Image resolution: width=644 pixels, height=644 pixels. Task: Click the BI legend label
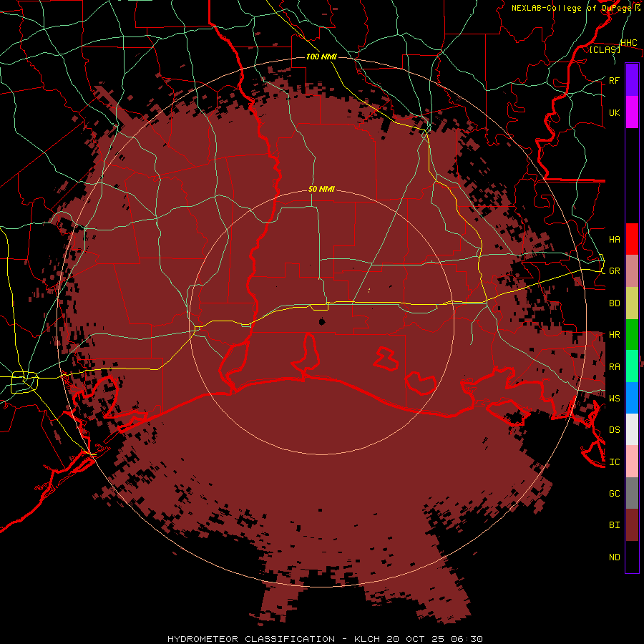click(614, 525)
